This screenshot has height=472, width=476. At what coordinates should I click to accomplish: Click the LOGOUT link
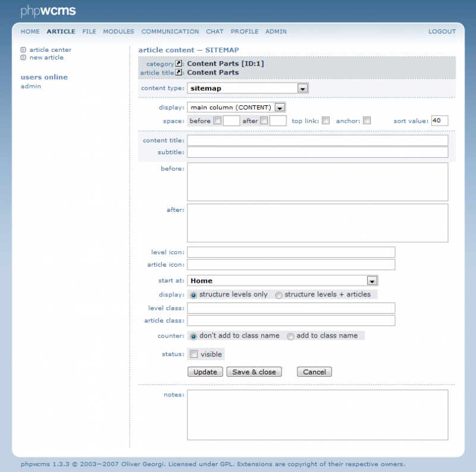coord(441,32)
